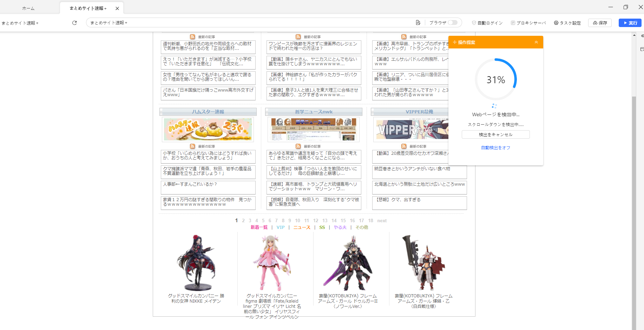Close the まとめサイト速報+ tab
Image resolution: width=644 pixels, height=330 pixels.
click(x=117, y=8)
